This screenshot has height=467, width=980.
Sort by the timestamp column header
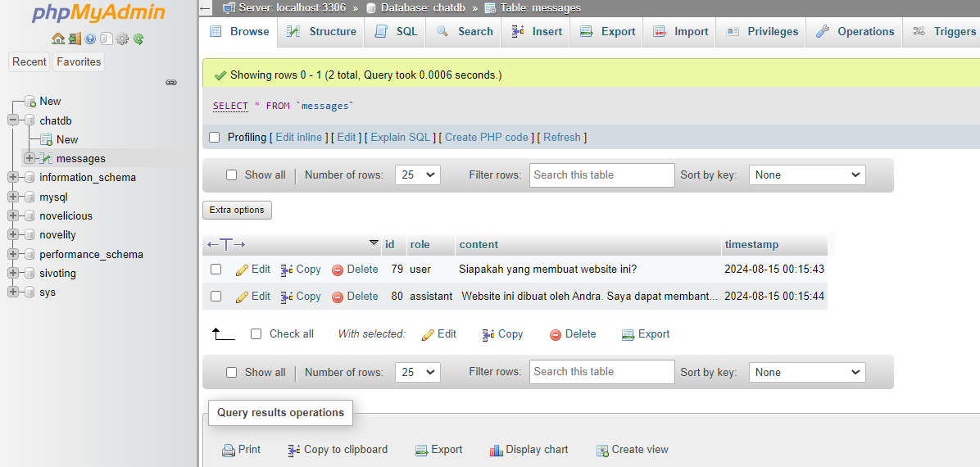click(751, 244)
